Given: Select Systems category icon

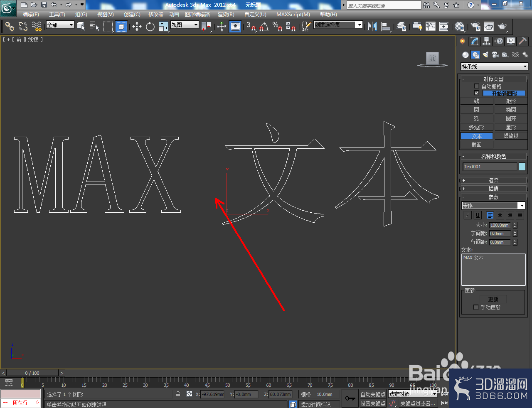Looking at the screenshot, I should [x=525, y=55].
